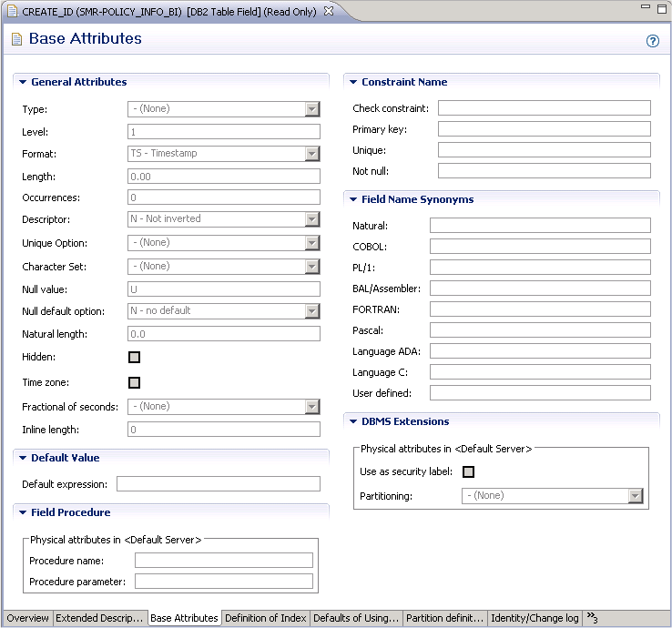Click the Base Attributes page icon
The width and height of the screenshot is (672, 628).
pos(16,39)
